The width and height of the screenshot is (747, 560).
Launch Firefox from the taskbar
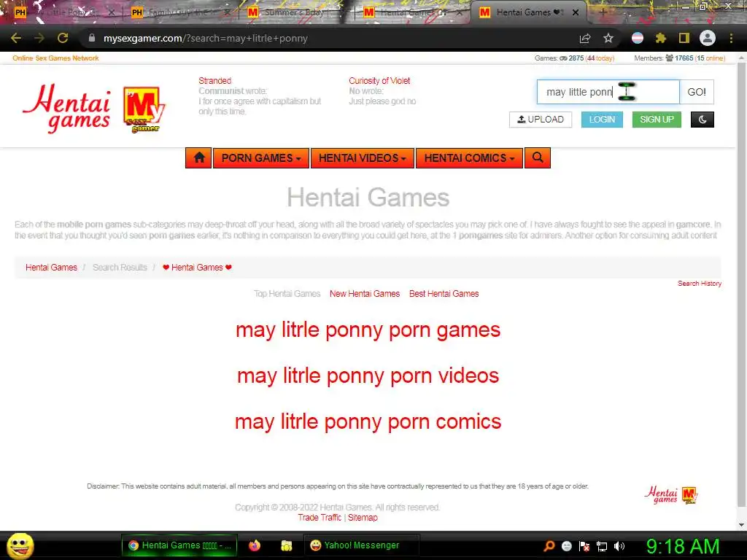255,545
